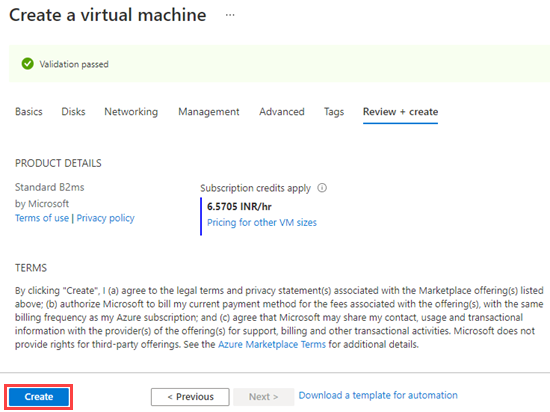Click the info icon beside Subscription credits apply
Image resolution: width=550 pixels, height=412 pixels.
[322, 188]
